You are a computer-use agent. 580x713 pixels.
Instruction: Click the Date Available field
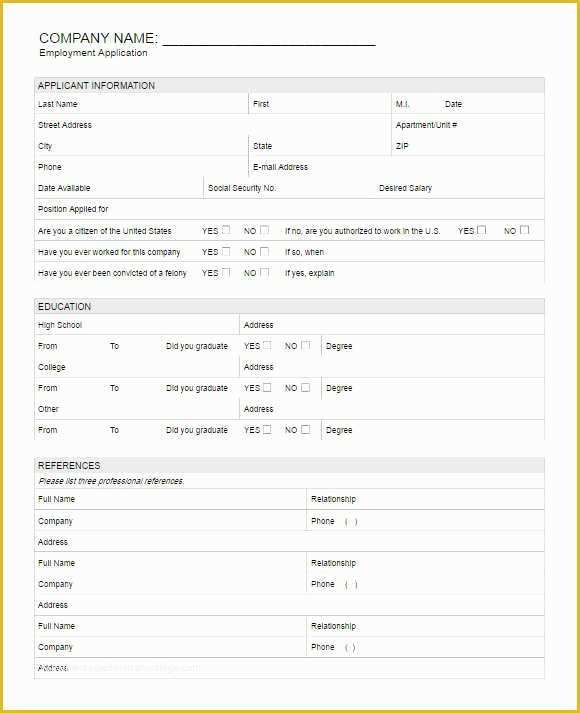pyautogui.click(x=119, y=187)
